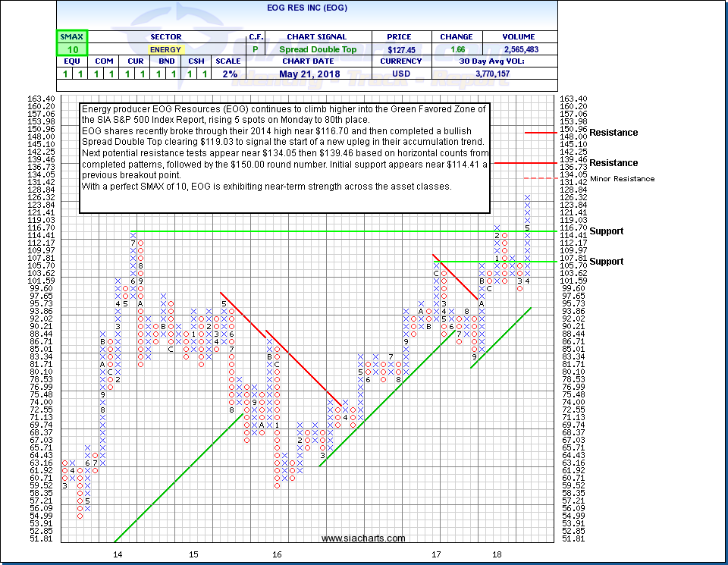728x565 pixels.
Task: Select the 2% scale value
Action: (x=230, y=74)
